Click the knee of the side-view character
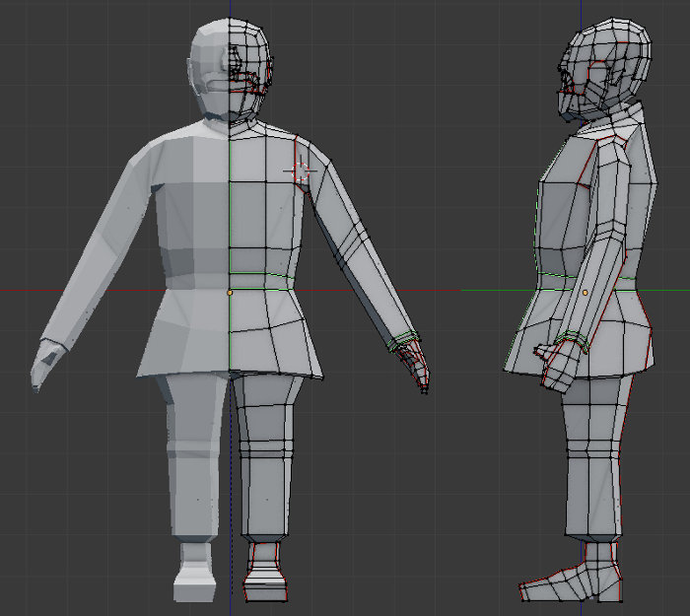The image size is (690, 616). pos(591,448)
